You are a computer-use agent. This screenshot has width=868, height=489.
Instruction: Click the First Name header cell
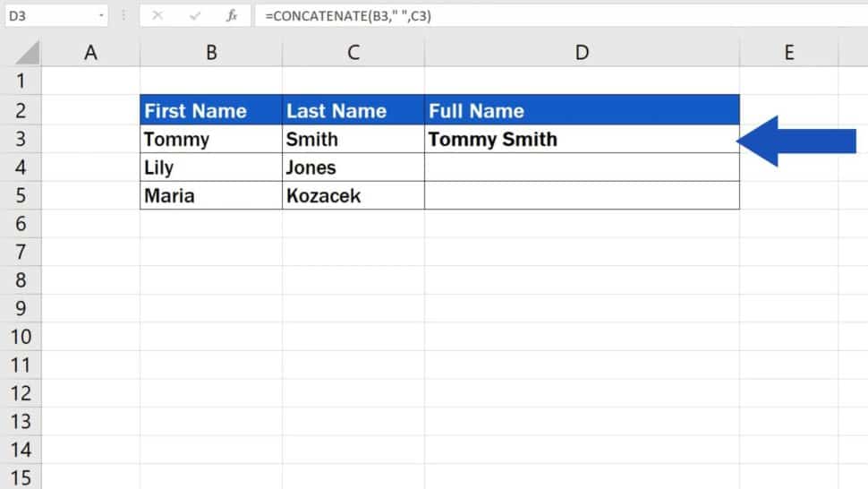pyautogui.click(x=211, y=111)
